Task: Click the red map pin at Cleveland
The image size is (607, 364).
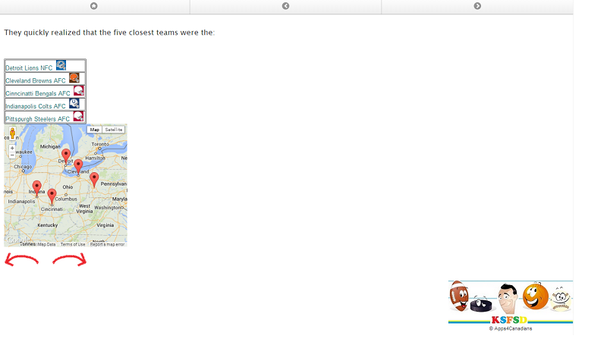Action: pos(78,166)
